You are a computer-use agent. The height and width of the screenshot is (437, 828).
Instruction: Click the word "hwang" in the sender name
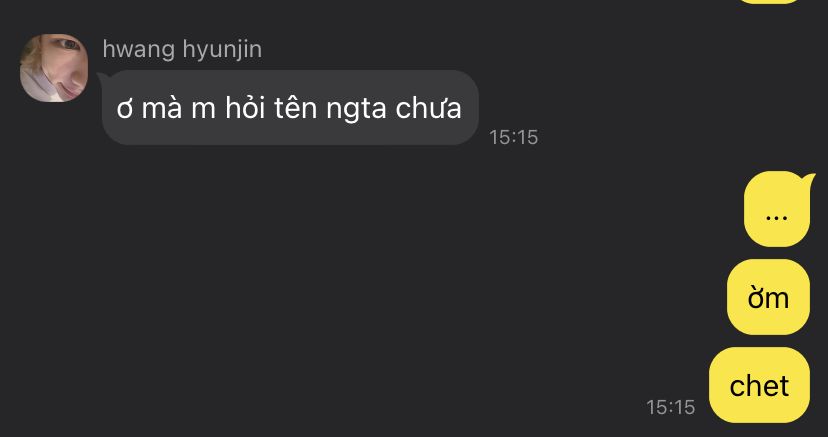tap(138, 50)
